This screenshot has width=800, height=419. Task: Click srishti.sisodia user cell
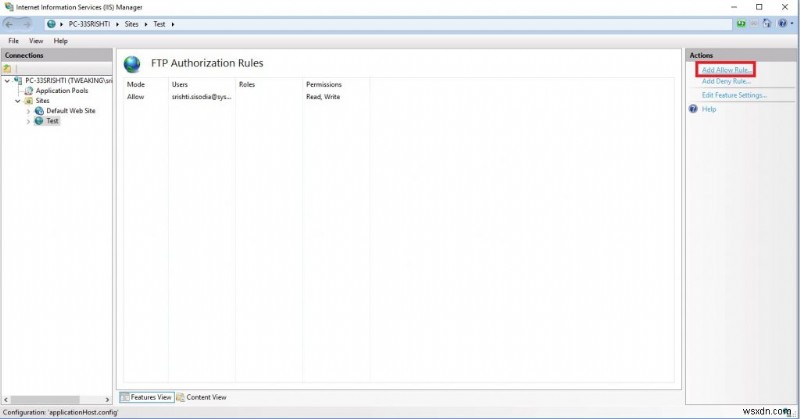[202, 96]
